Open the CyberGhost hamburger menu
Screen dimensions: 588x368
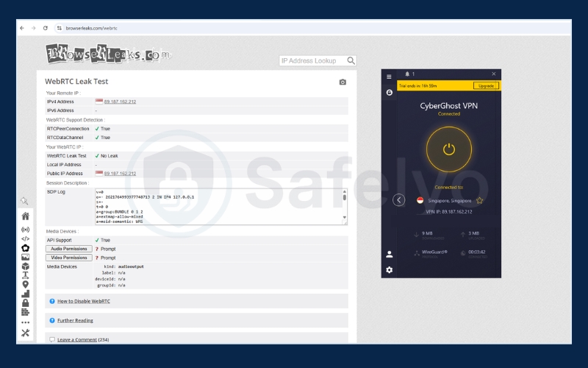point(389,77)
